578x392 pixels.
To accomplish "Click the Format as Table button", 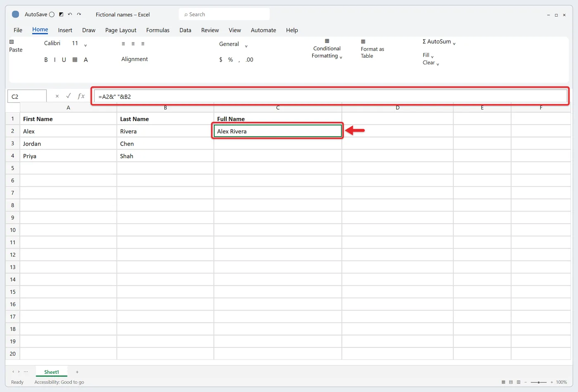I will tap(372, 49).
